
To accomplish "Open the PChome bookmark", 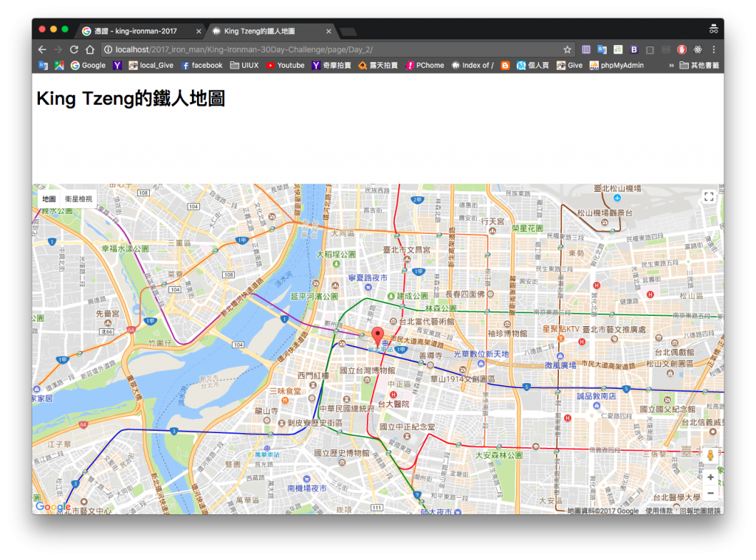I will tap(425, 66).
